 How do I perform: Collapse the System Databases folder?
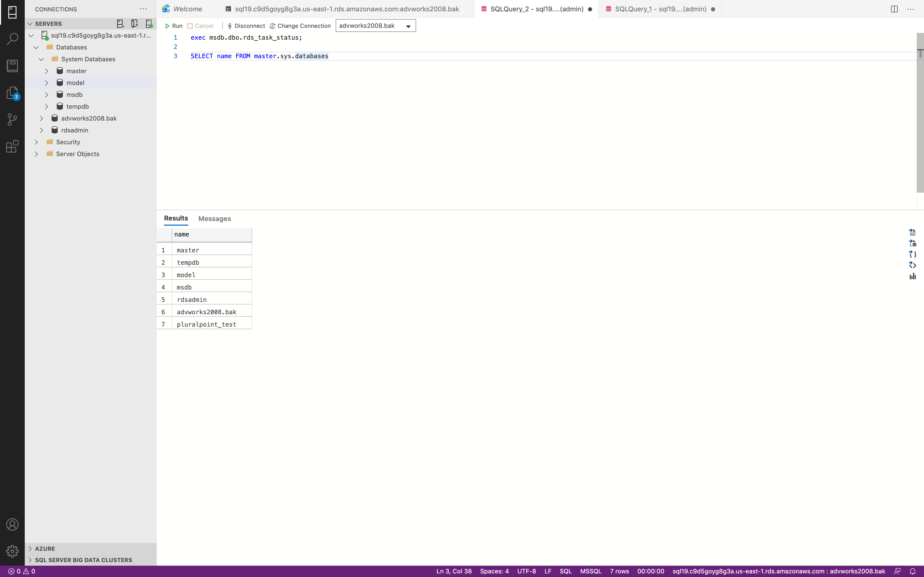click(x=41, y=59)
